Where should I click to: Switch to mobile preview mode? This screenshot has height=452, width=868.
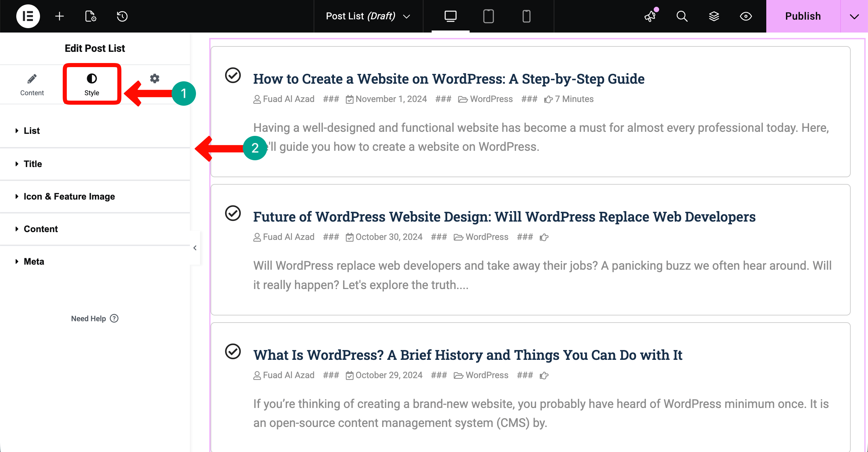click(526, 16)
